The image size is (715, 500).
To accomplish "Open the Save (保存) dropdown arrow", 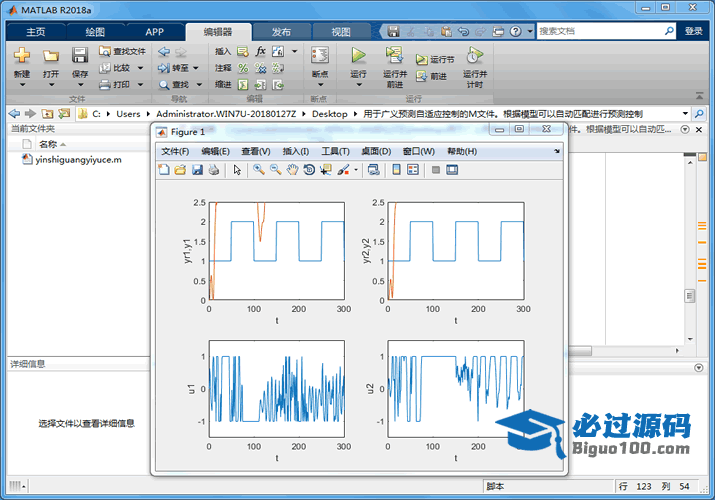I will coord(80,85).
